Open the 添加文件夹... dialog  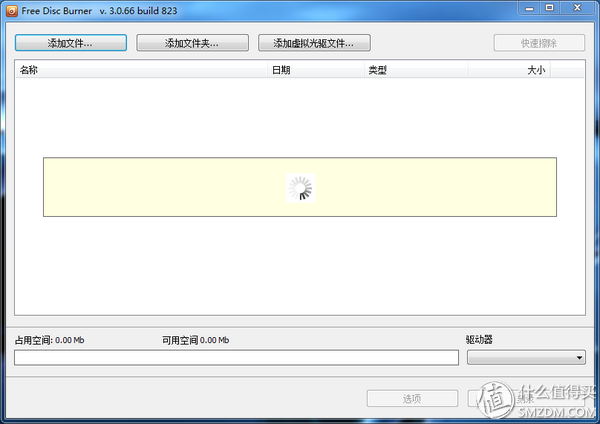[192, 43]
